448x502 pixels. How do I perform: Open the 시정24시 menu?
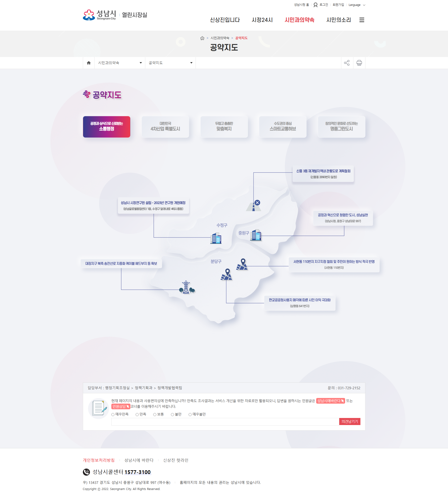(262, 20)
